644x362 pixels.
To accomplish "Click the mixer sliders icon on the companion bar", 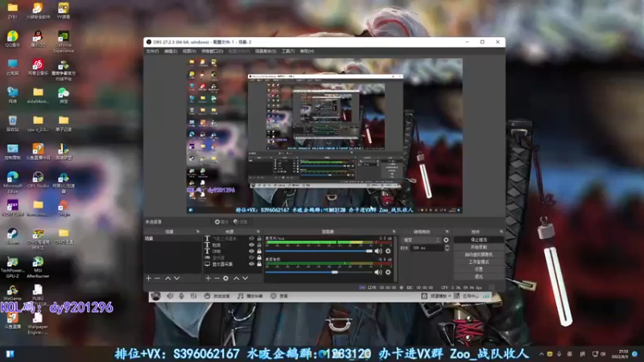I will tap(193, 296).
